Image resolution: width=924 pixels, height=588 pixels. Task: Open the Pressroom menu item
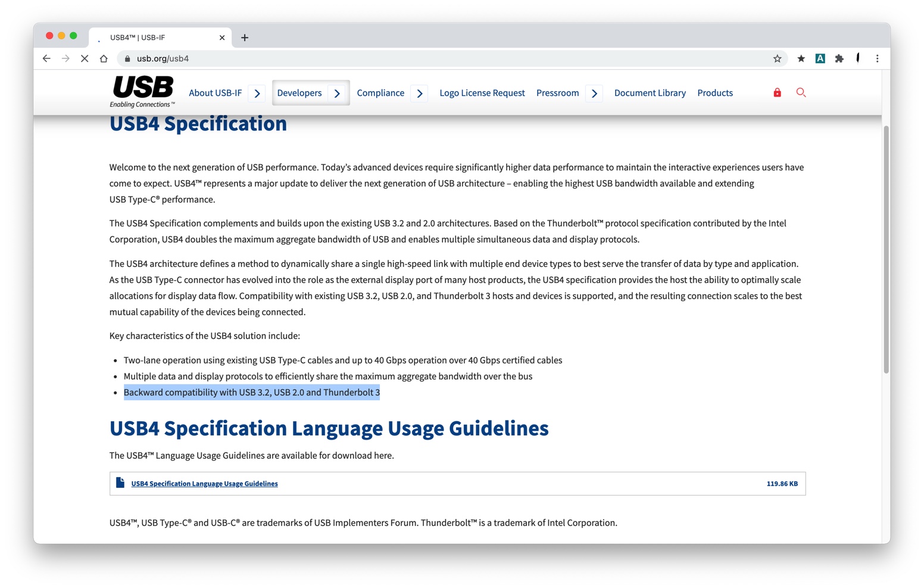click(557, 93)
